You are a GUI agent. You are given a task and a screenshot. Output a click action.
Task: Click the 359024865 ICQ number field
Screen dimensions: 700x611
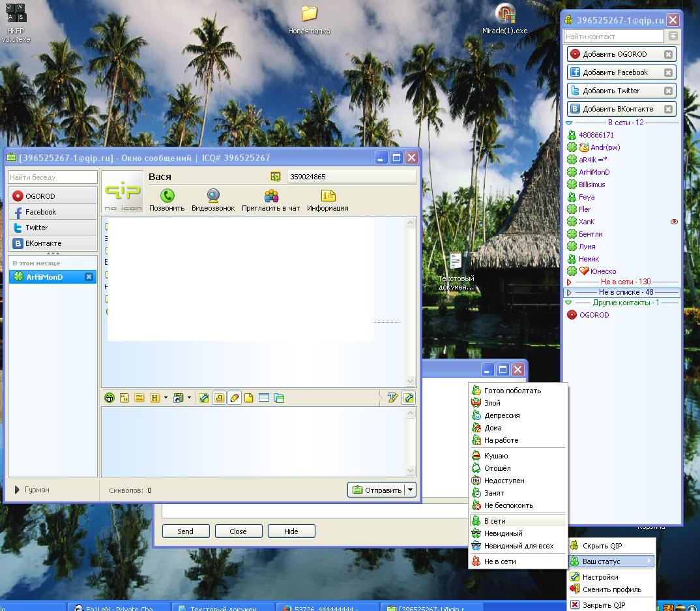coord(351,177)
